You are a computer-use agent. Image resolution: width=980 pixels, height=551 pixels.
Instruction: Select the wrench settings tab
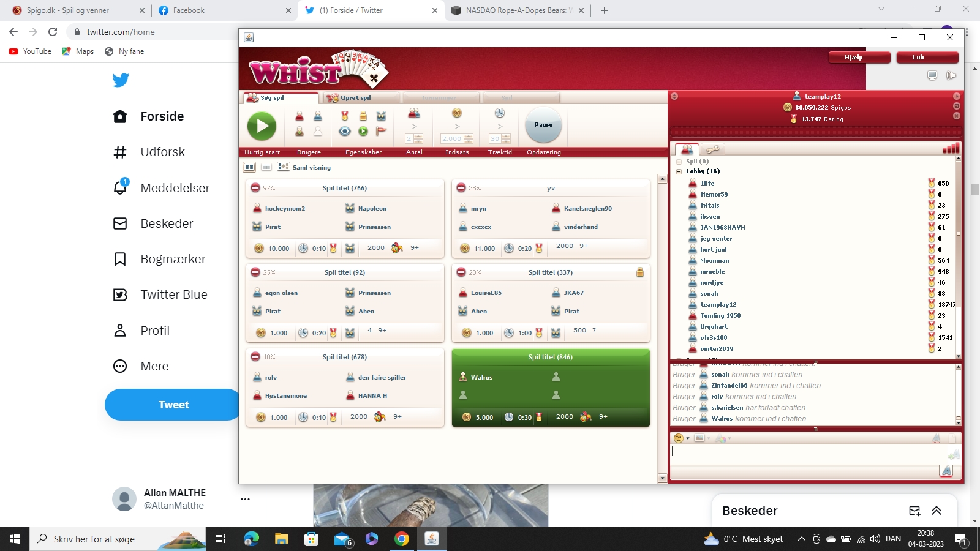tap(713, 149)
